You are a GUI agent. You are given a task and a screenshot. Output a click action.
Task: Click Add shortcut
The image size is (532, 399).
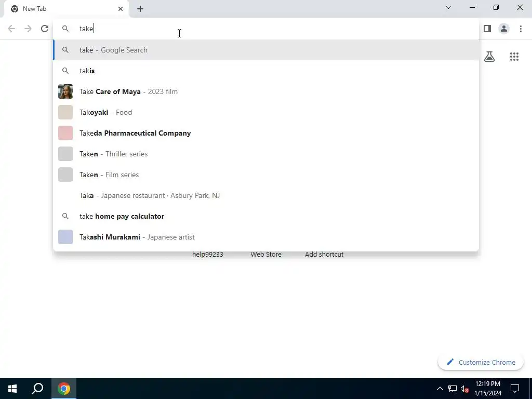coord(324,254)
